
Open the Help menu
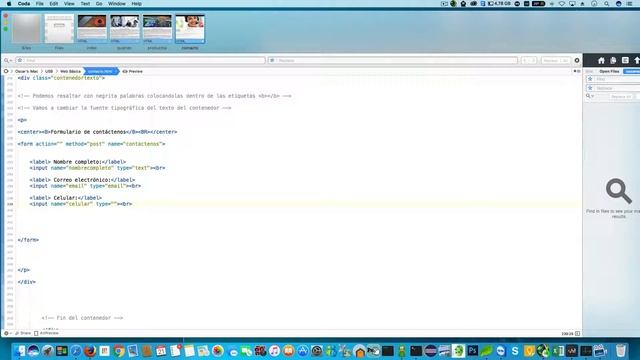tap(136, 4)
